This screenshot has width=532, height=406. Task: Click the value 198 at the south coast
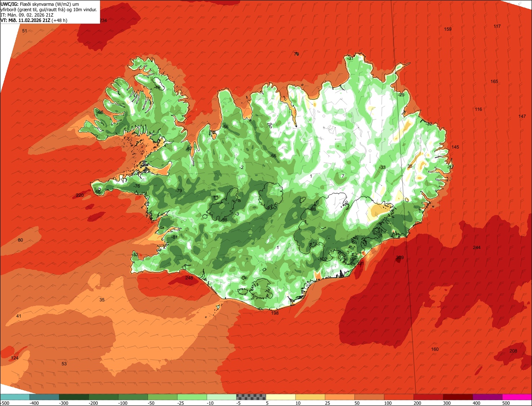[x=275, y=313]
